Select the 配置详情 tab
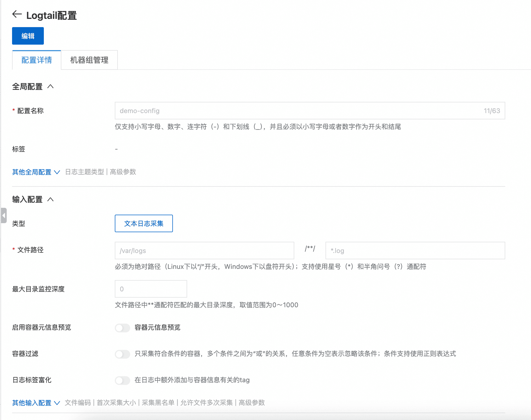 click(37, 60)
